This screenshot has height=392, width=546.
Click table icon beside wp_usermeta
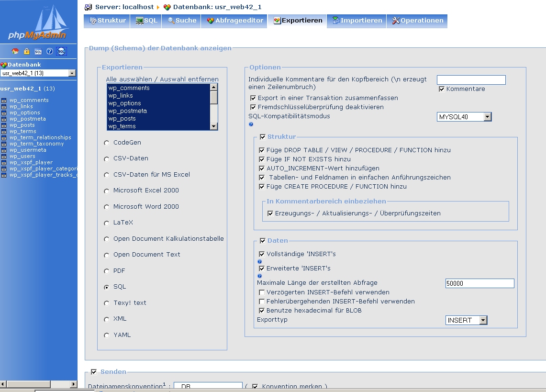point(4,150)
